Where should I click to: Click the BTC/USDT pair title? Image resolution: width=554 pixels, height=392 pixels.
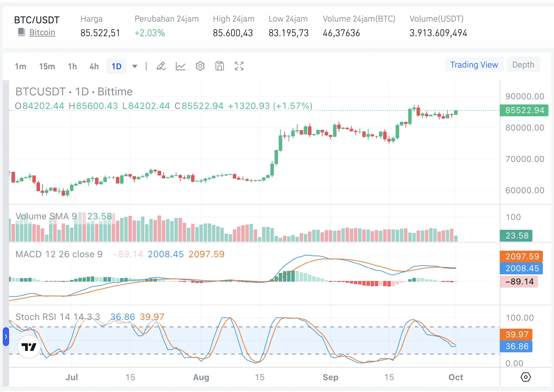(37, 20)
